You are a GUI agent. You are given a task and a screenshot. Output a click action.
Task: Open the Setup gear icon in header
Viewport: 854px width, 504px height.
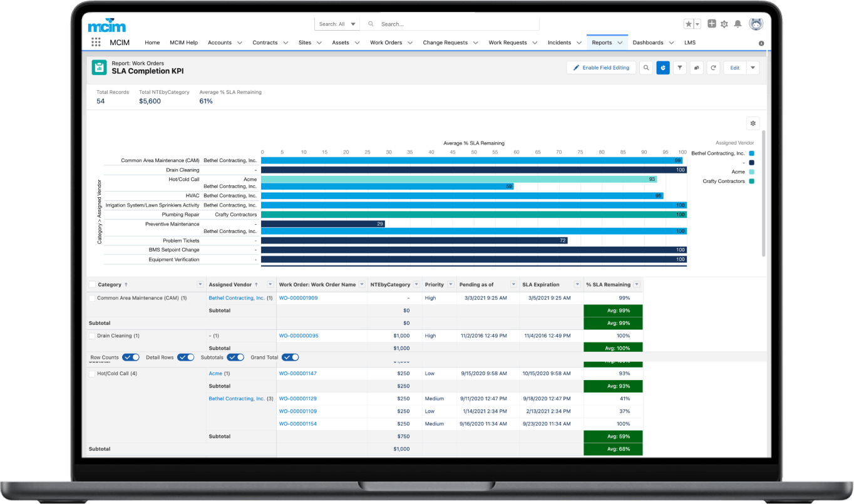click(724, 24)
